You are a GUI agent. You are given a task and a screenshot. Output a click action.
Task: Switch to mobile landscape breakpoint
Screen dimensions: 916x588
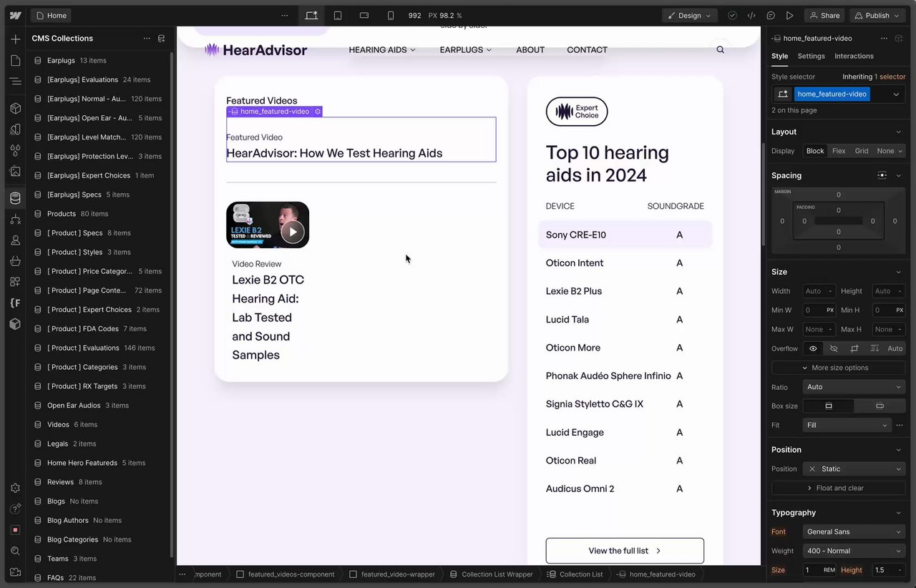(x=364, y=15)
